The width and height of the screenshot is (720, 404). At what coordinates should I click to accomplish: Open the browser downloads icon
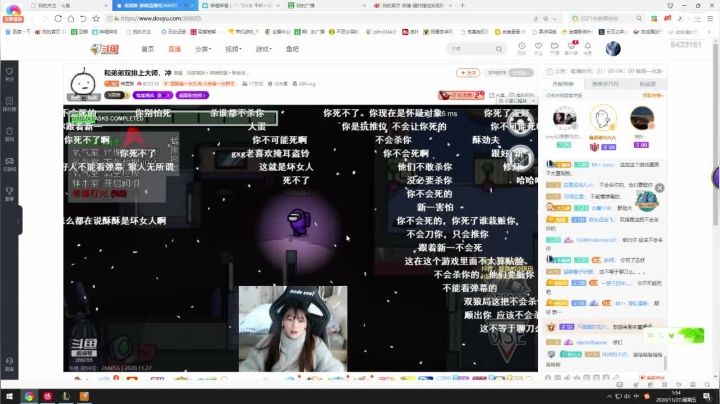pos(697,18)
